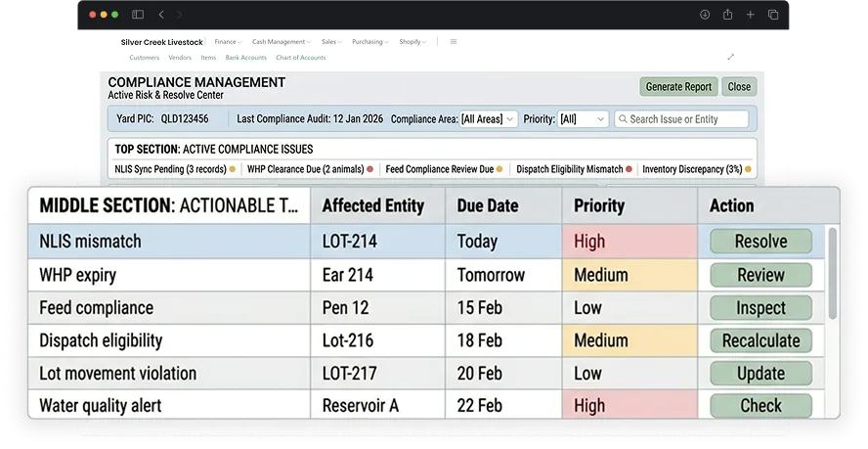Click the Silver Creek Livestock title
The height and width of the screenshot is (449, 868).
(161, 42)
